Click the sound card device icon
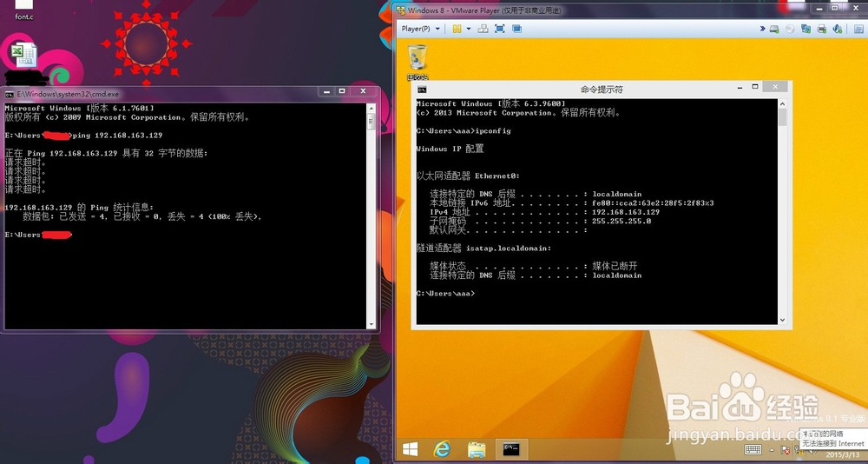Image resolution: width=868 pixels, height=464 pixels. (838, 29)
